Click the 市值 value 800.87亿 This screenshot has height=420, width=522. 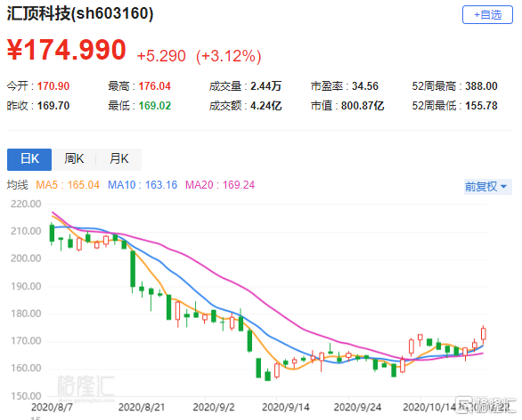click(363, 106)
